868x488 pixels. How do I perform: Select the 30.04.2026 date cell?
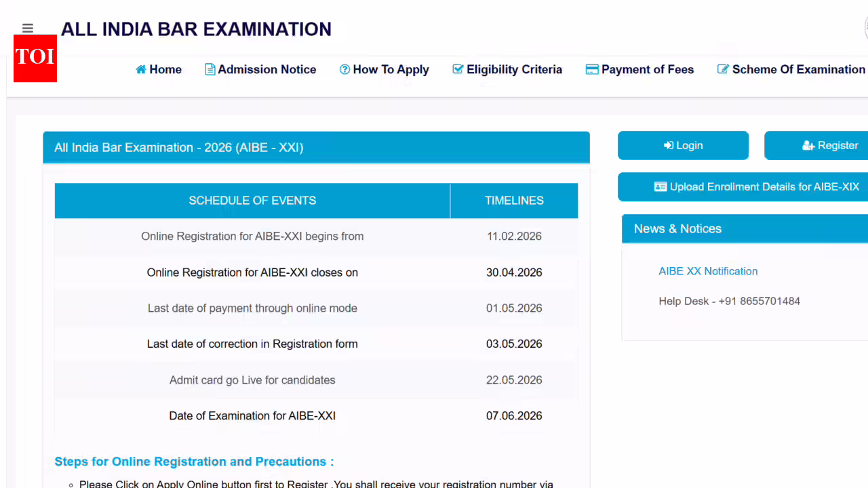pyautogui.click(x=514, y=272)
